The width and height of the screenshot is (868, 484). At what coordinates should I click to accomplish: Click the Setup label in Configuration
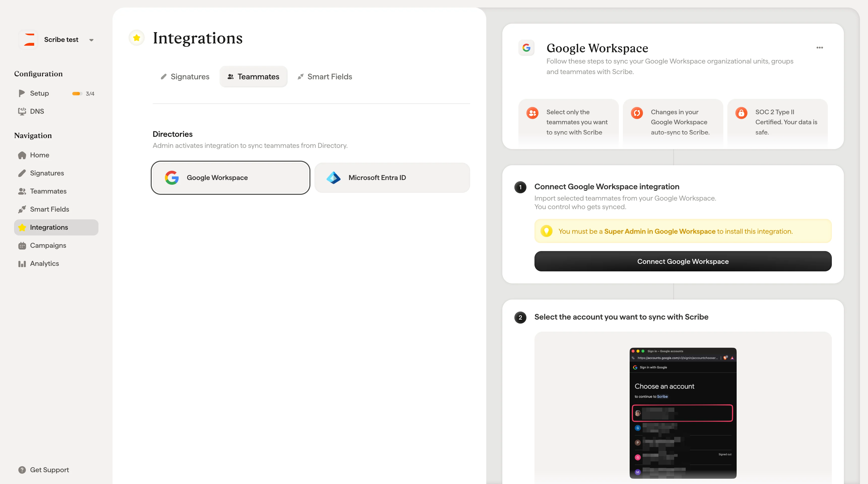(39, 93)
